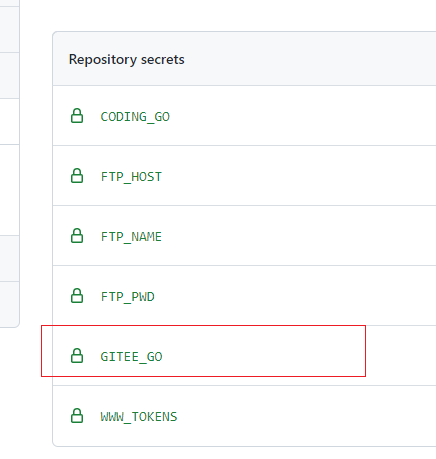Select the FTP_NAME secret text
Screen dimensions: 436x459
[x=131, y=237]
